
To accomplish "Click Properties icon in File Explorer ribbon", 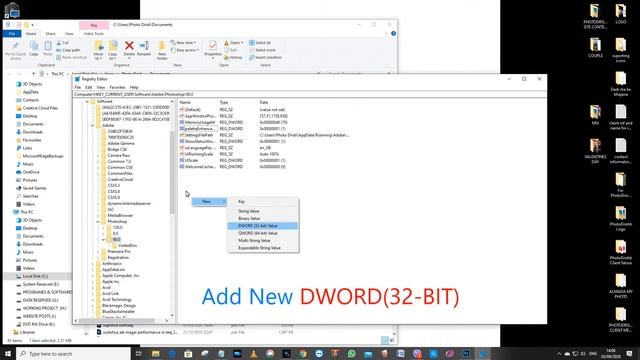I will 213,49.
